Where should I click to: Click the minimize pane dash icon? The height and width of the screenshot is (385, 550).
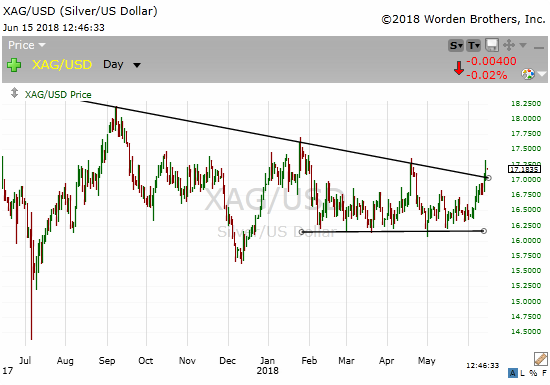(x=538, y=47)
